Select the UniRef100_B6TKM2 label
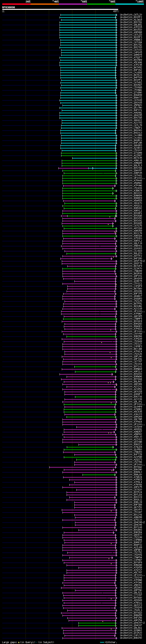This screenshot has width=146, height=644. (131, 67)
